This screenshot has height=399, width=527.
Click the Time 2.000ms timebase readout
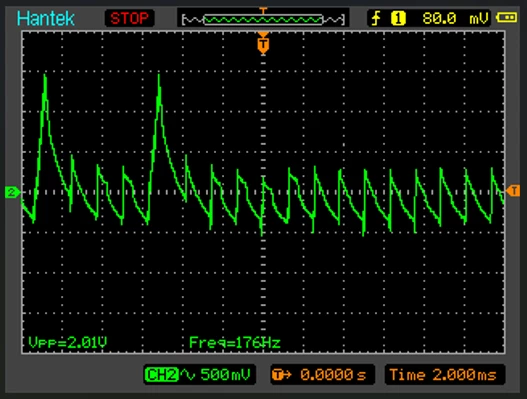443,374
